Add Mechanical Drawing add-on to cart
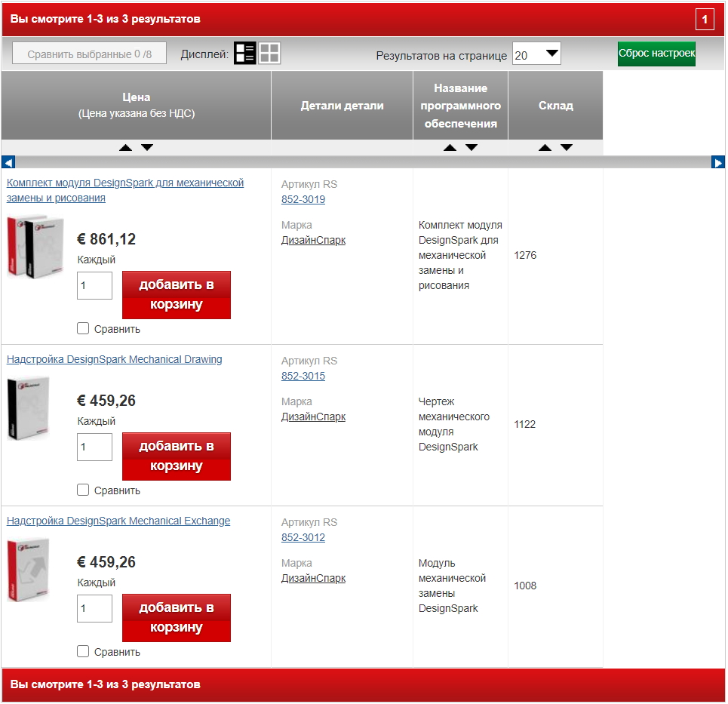The height and width of the screenshot is (704, 728). pos(177,457)
